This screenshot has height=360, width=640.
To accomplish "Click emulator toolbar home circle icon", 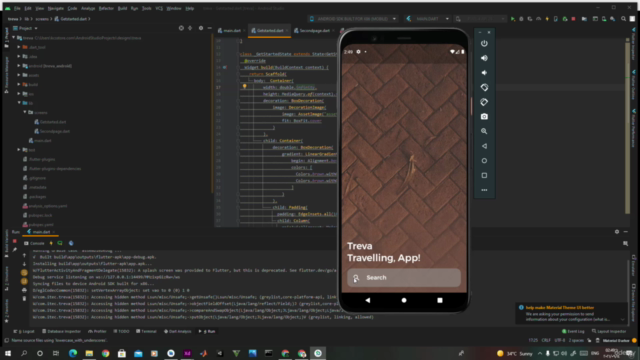I will (x=484, y=161).
